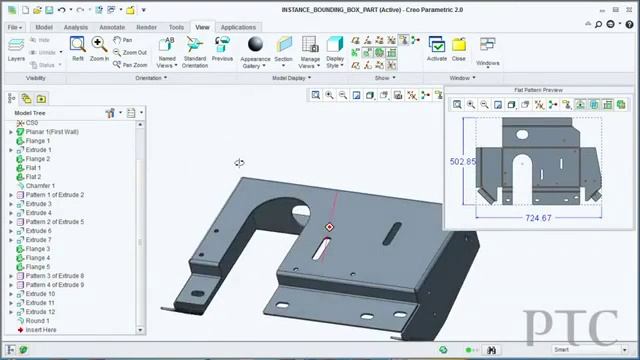Click the Open folder icon in quick access
This screenshot has height=360, width=640.
[37, 10]
